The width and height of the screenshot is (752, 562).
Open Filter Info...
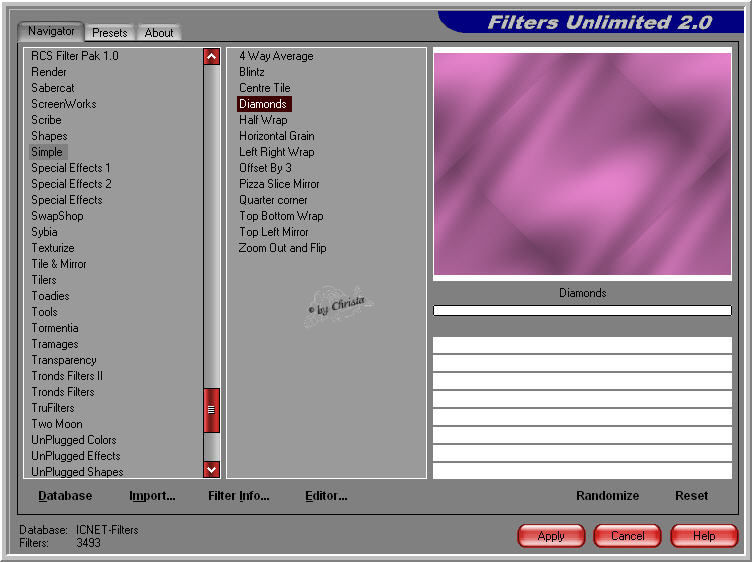(238, 496)
